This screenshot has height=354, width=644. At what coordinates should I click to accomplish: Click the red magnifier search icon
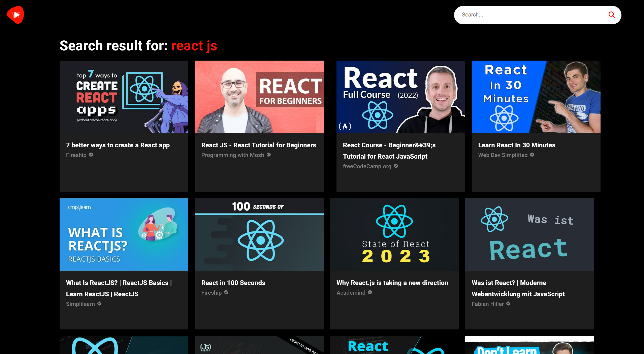click(612, 15)
